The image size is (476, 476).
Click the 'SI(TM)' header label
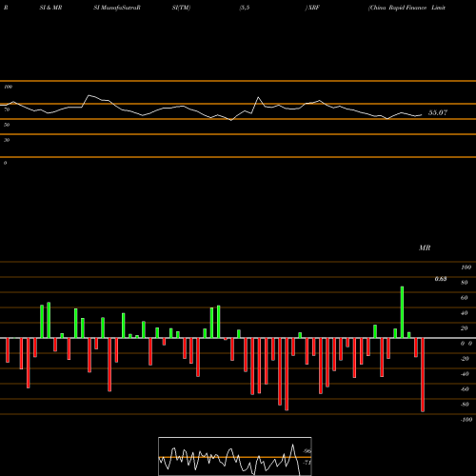pos(181,8)
